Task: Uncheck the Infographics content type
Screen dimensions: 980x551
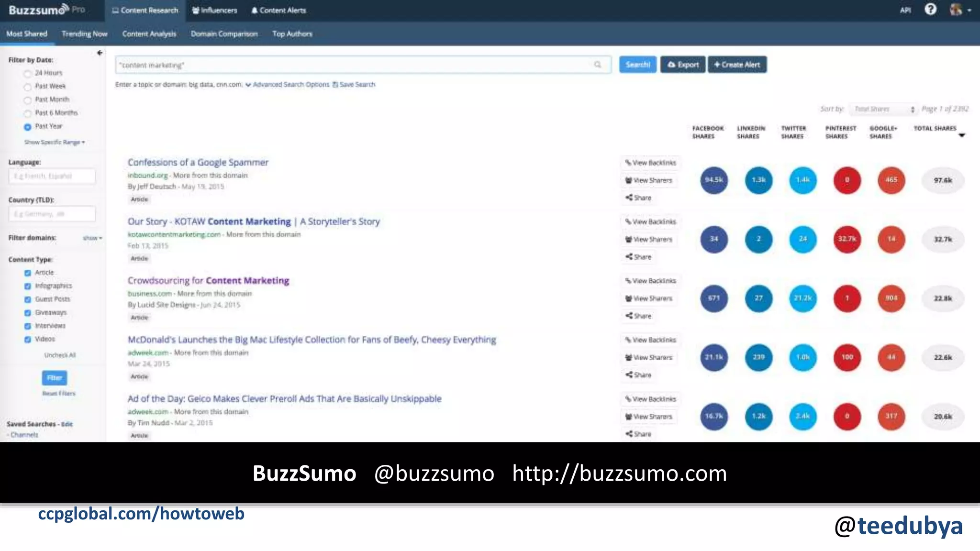Action: click(x=27, y=286)
